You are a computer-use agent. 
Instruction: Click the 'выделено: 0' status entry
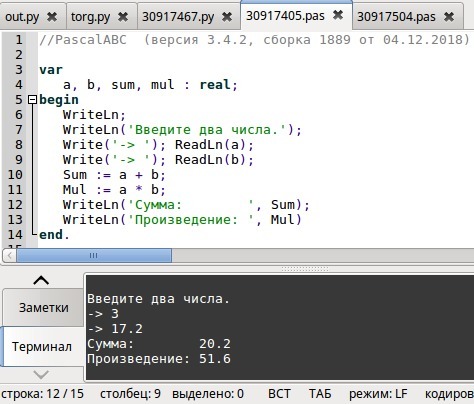[208, 394]
